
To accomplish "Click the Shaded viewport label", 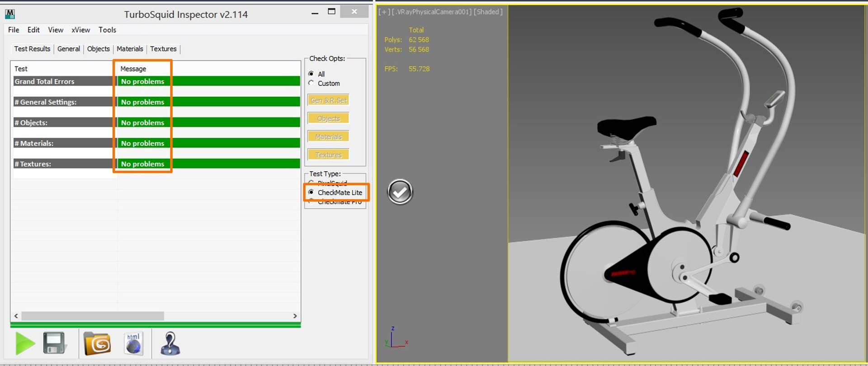I will tap(488, 12).
